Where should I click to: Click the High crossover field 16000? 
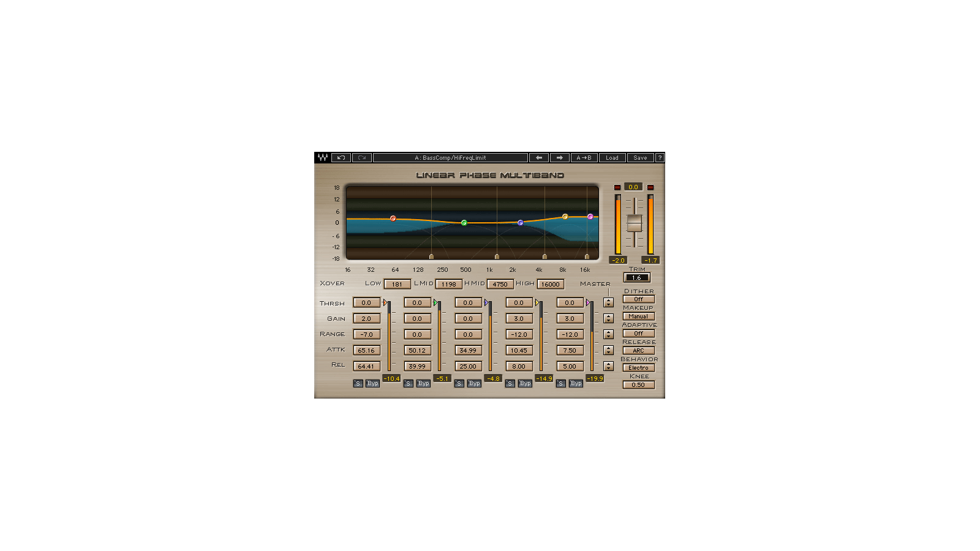pos(551,284)
